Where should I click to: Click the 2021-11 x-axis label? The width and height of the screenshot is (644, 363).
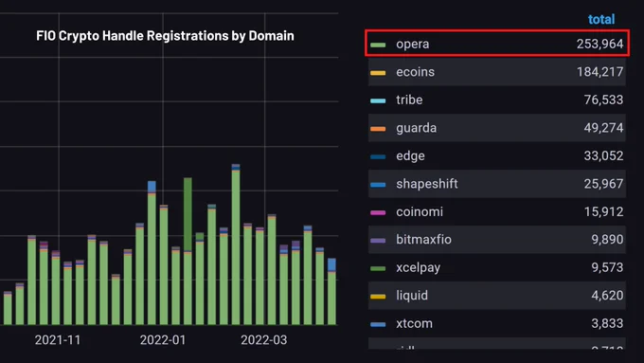pos(58,340)
